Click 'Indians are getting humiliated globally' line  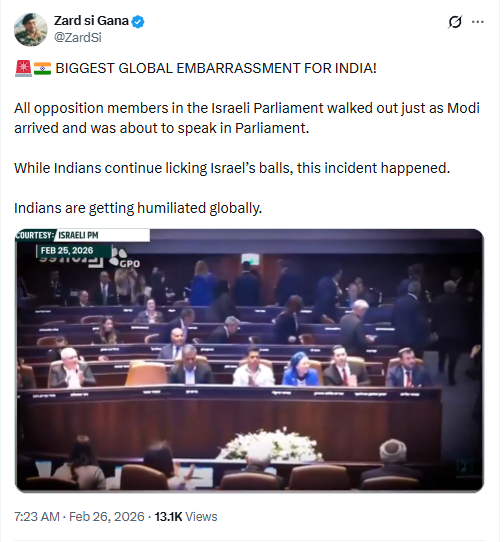click(138, 208)
